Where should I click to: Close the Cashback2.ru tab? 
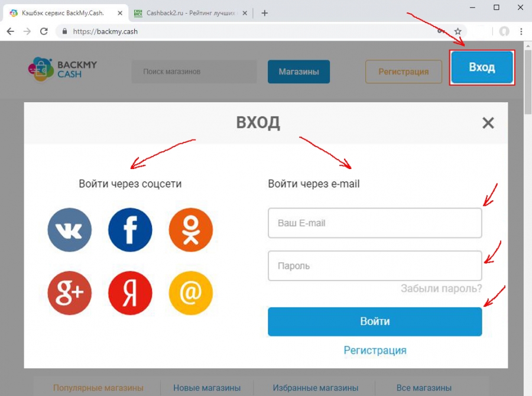(x=245, y=13)
